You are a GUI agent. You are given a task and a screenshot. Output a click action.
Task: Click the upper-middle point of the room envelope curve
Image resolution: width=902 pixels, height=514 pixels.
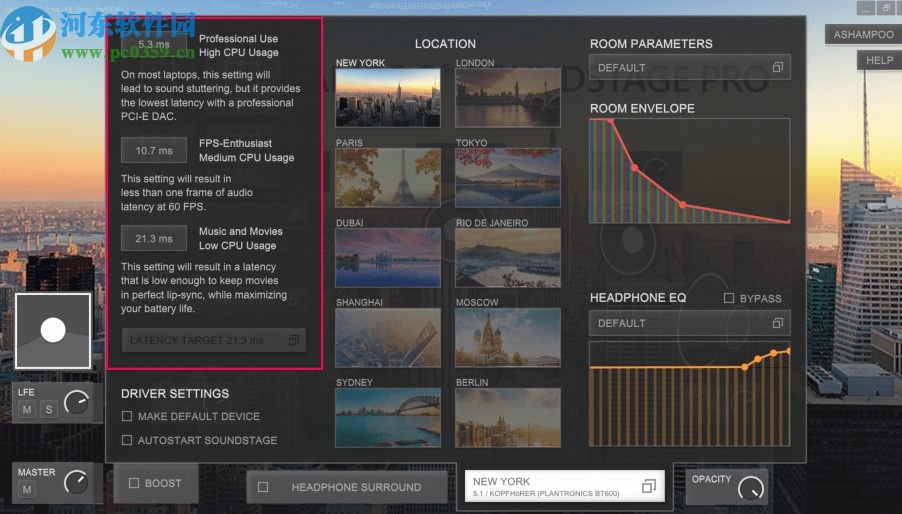pos(635,168)
